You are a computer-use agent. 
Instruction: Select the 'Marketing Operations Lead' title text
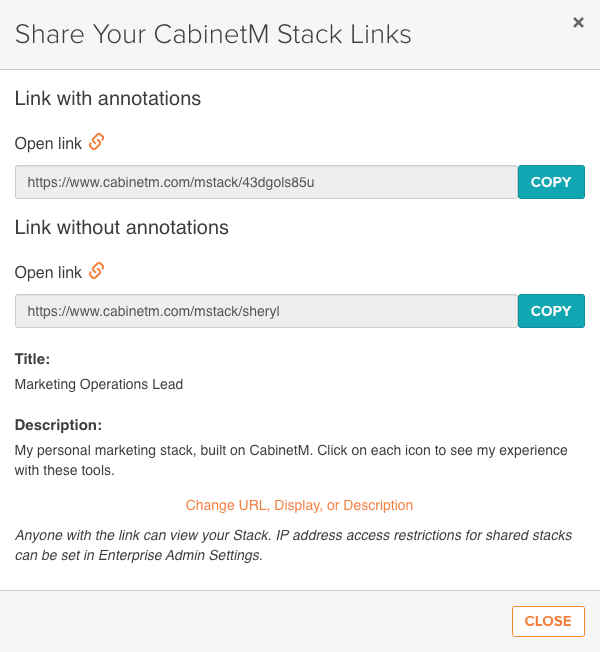[99, 384]
